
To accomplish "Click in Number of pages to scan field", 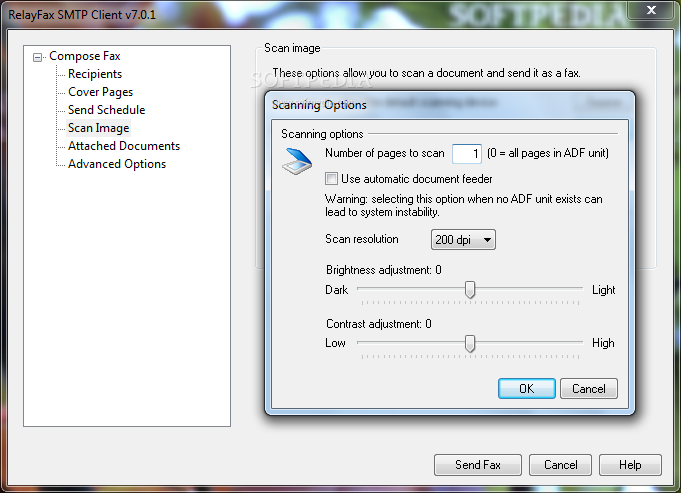I will pos(466,154).
